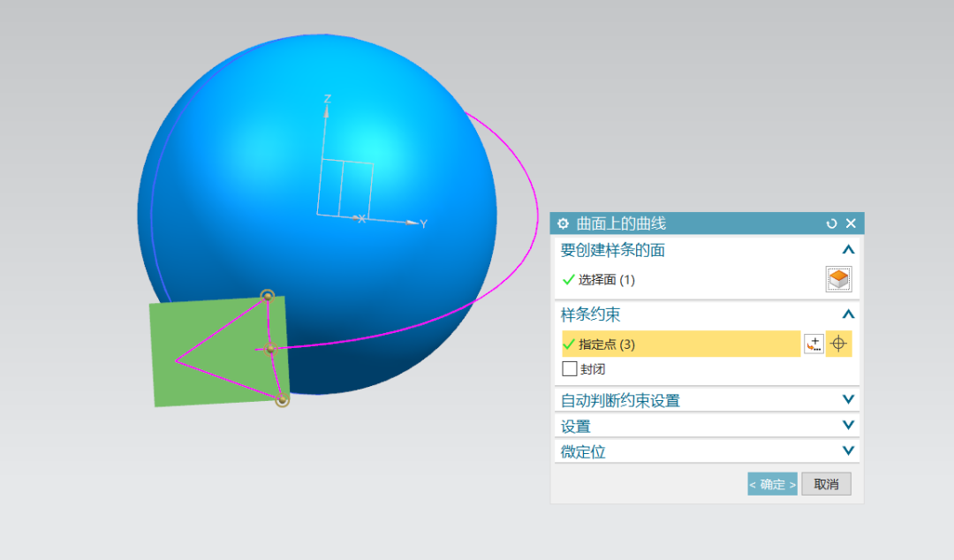954x560 pixels.
Task: Expand the 设置 section
Action: click(x=848, y=425)
